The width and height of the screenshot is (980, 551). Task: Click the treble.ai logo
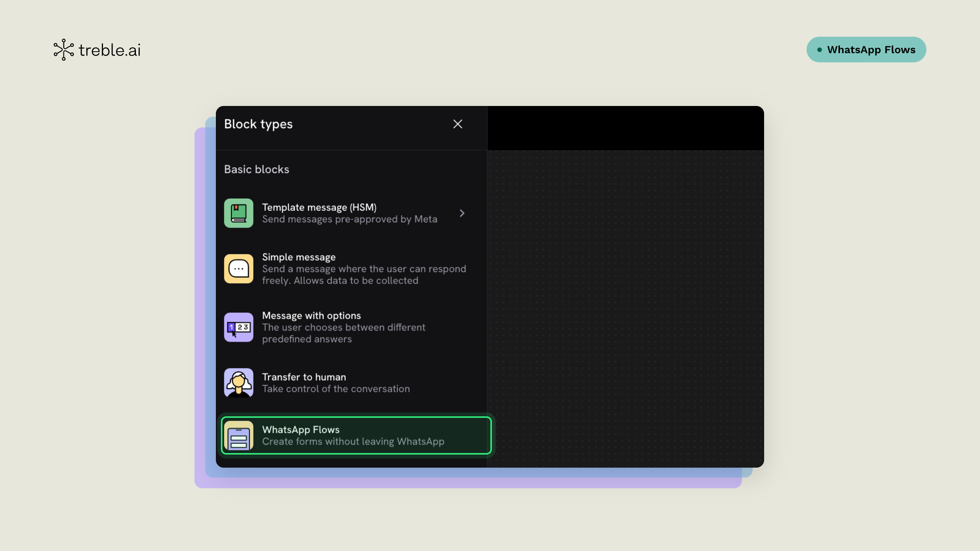pos(97,50)
